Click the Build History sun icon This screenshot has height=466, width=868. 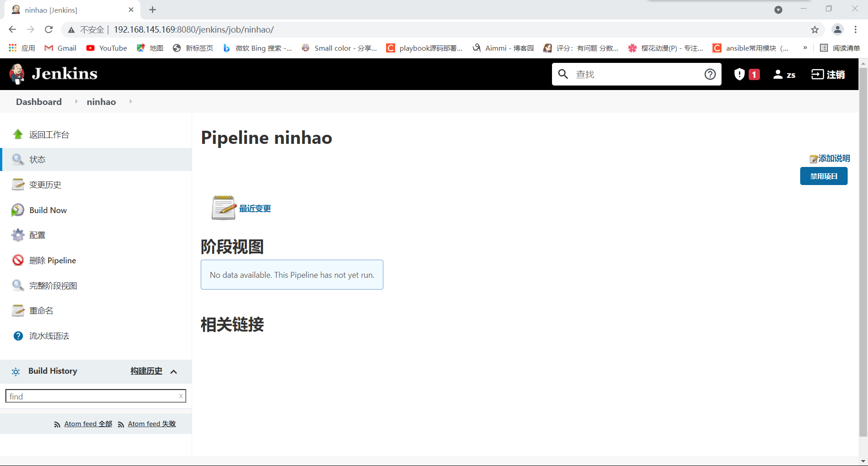(x=16, y=371)
